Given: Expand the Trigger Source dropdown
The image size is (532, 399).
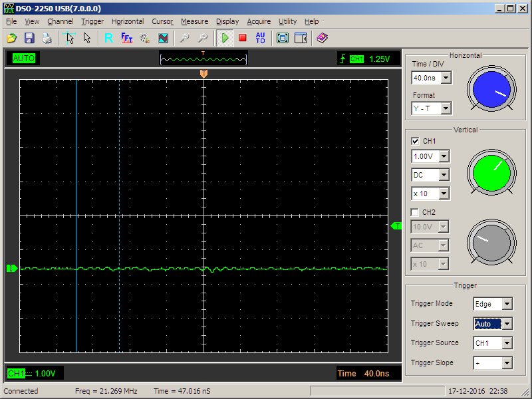Looking at the screenshot, I should tap(507, 343).
